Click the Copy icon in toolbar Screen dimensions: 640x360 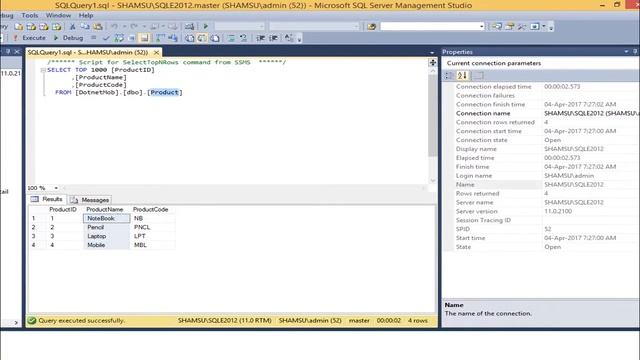(x=84, y=27)
